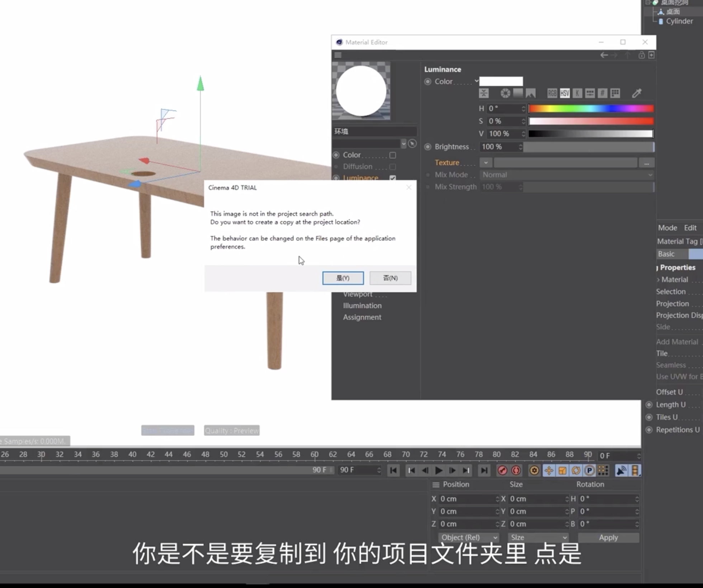Screen dimensions: 703x588
Task: Click the hex (#) color mode icon
Action: (603, 93)
